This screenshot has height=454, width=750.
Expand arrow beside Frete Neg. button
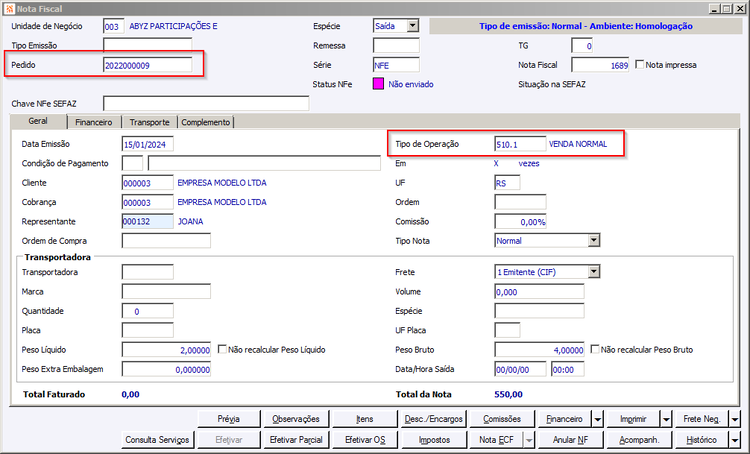click(x=735, y=419)
